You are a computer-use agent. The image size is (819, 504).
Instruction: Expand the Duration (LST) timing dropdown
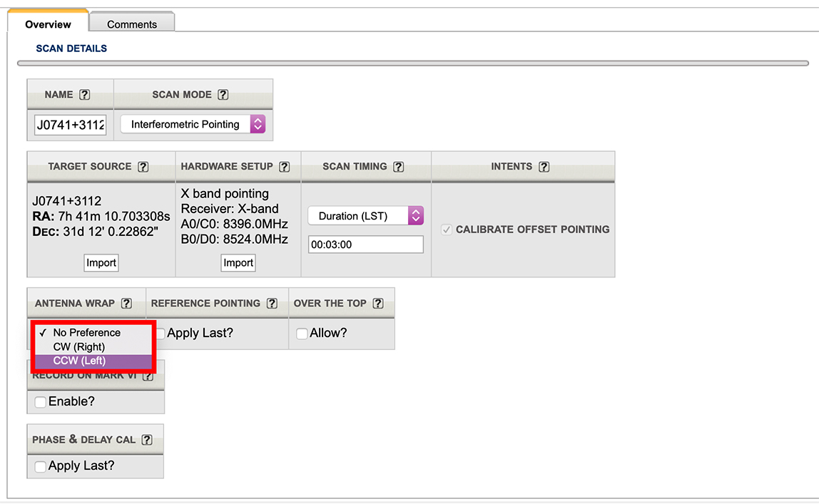point(365,216)
